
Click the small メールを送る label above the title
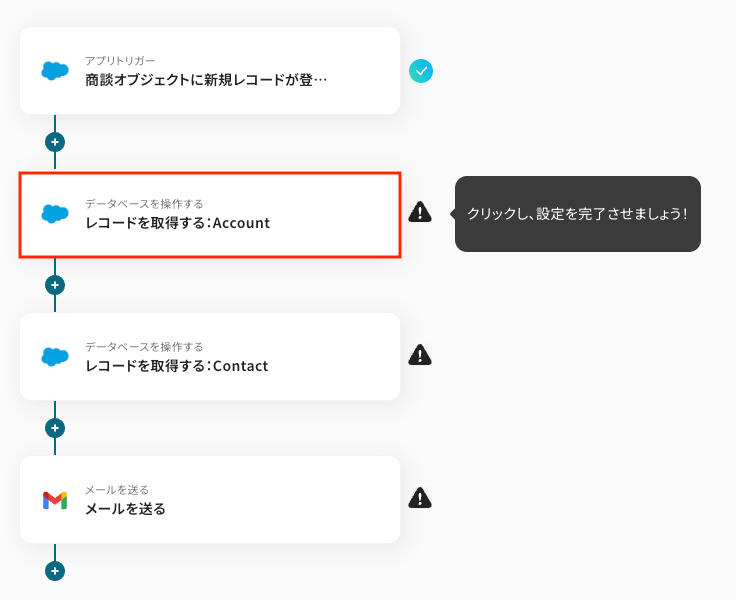click(x=117, y=490)
